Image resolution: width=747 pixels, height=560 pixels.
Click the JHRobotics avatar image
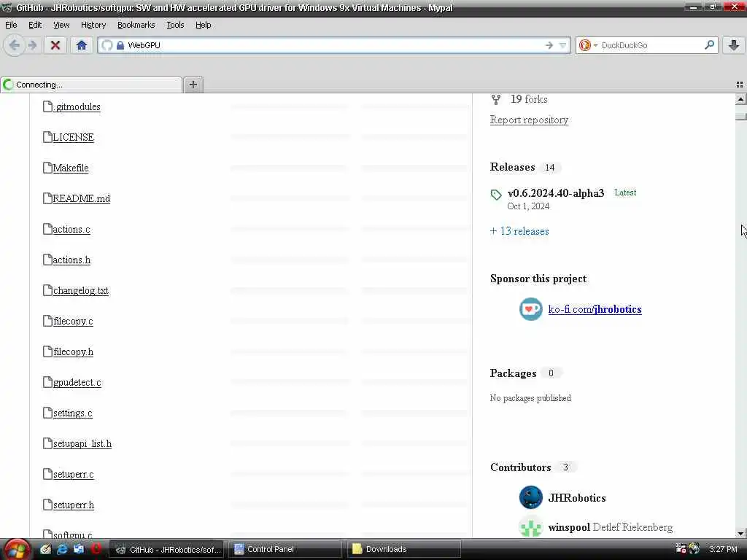click(x=531, y=497)
